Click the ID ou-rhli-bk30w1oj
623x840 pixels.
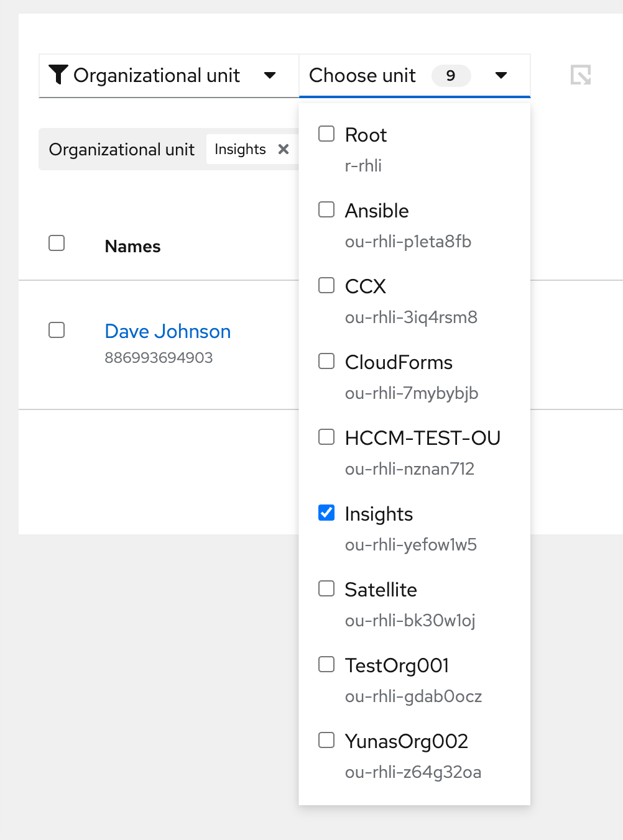click(410, 621)
